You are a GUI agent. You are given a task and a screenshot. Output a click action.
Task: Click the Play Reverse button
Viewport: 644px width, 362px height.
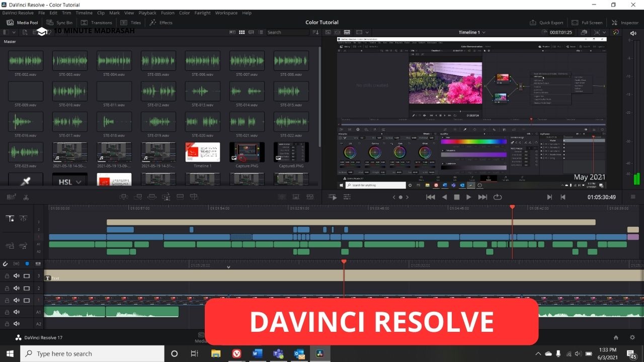(444, 197)
